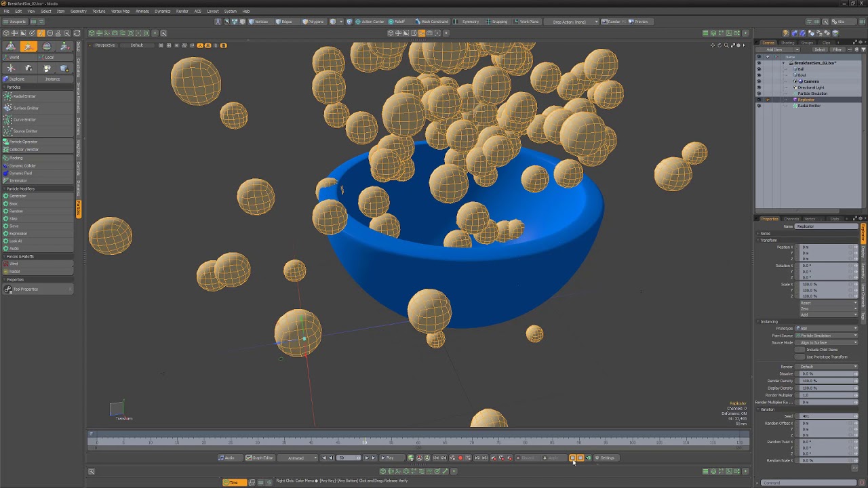Select the Surface Emitter tool
Viewport: 868px width, 488px height.
pos(37,108)
